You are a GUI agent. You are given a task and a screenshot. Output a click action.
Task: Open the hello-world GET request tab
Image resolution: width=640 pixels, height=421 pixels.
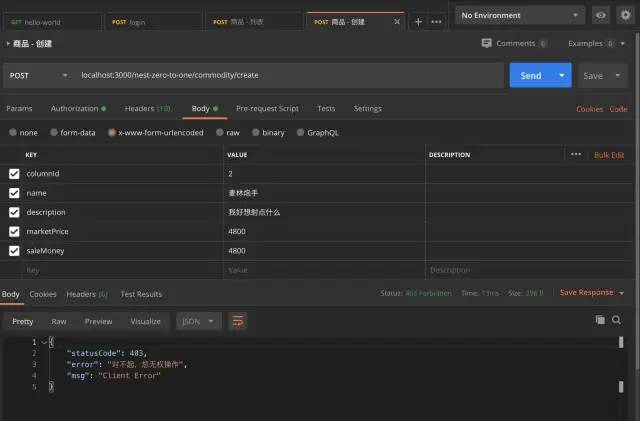[52, 22]
